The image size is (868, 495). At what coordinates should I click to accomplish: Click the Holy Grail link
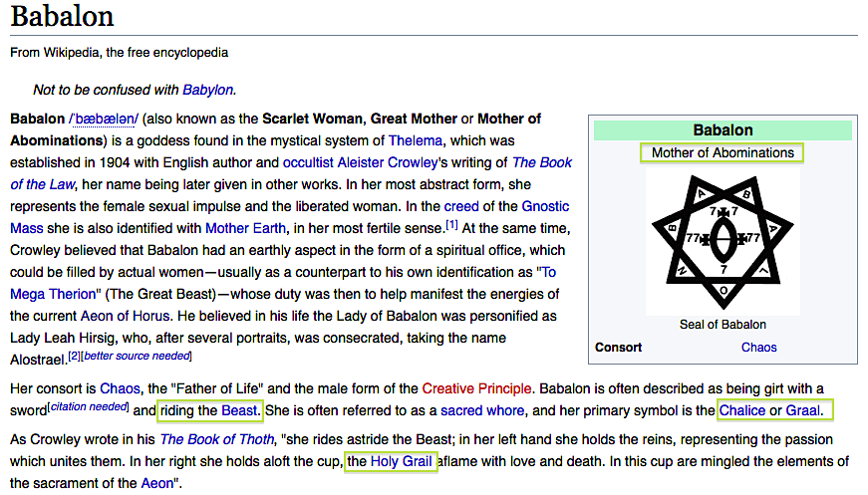pyautogui.click(x=403, y=462)
